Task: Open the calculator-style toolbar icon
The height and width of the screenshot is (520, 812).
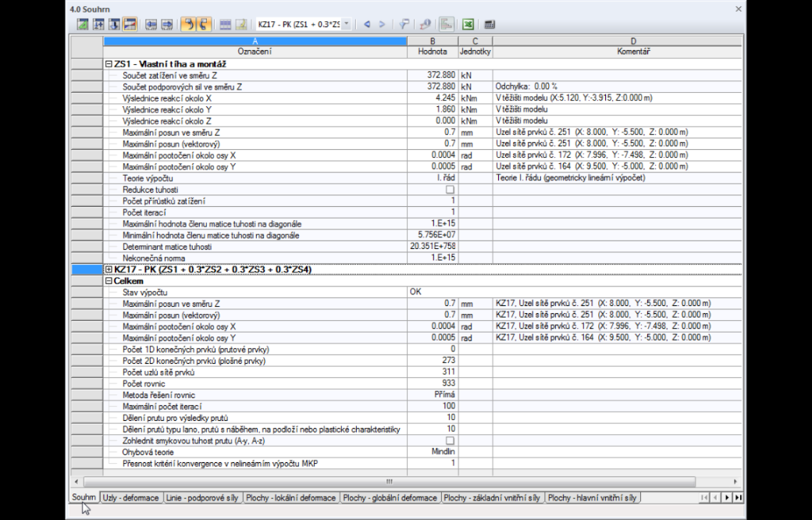Action: point(490,24)
